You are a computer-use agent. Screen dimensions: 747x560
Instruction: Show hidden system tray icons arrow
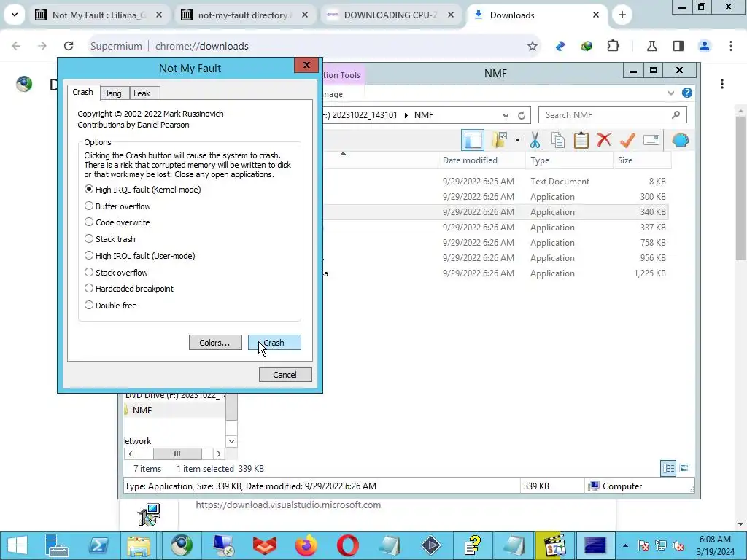click(625, 545)
